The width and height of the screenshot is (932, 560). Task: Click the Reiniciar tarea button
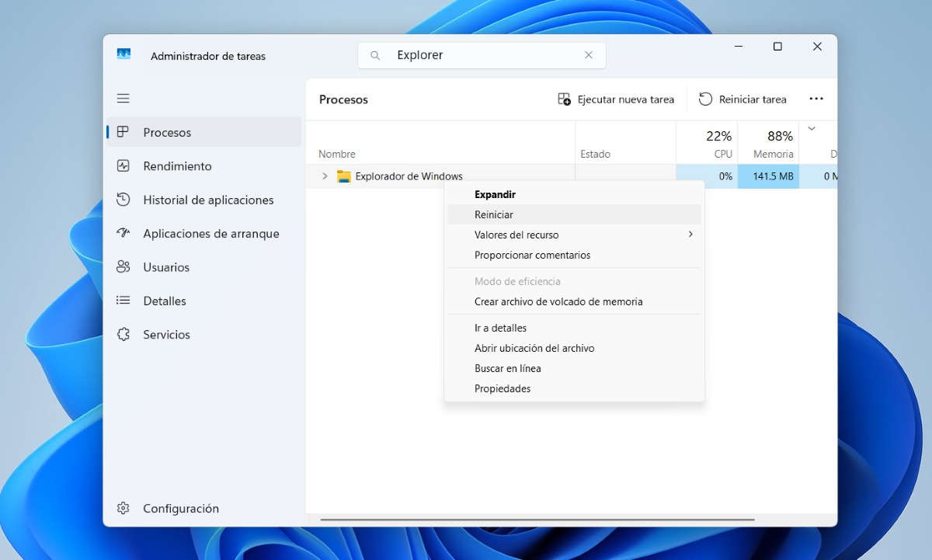point(744,99)
